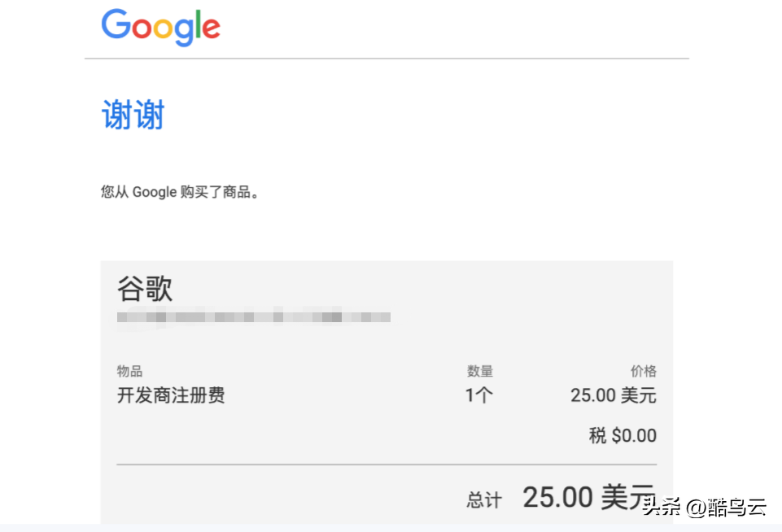Click the 物品 column header
Image resolution: width=782 pixels, height=532 pixels.
tap(130, 371)
